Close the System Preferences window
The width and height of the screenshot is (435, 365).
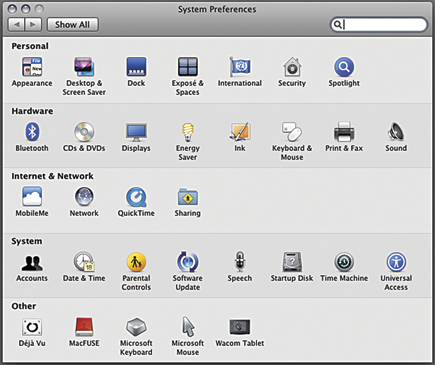pyautogui.click(x=12, y=9)
